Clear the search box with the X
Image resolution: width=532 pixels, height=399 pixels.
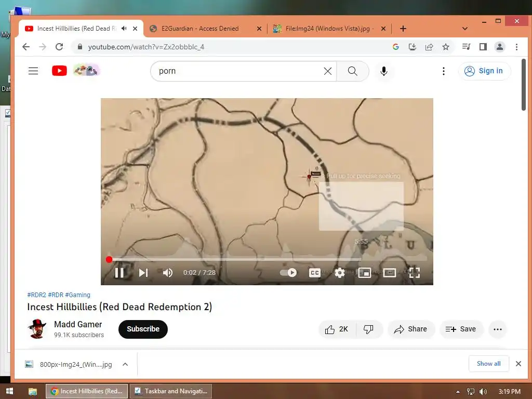pyautogui.click(x=328, y=71)
